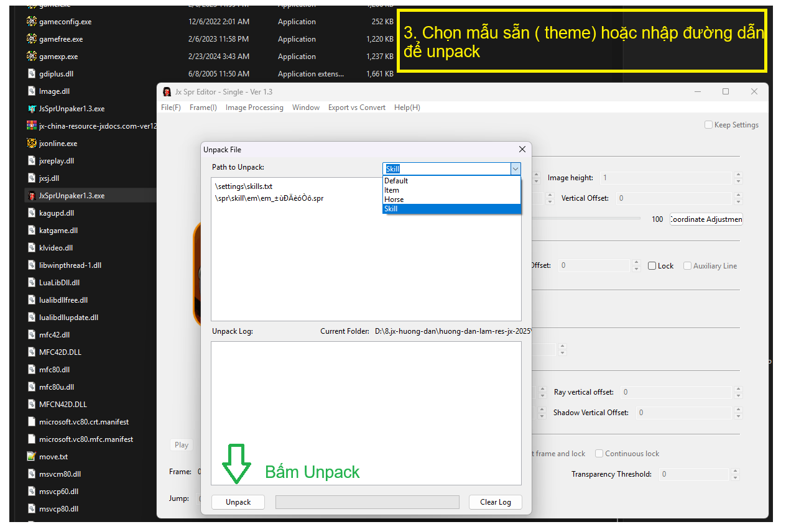Select the JsSprUnpaker1.3.exe colorful icon
Image resolution: width=786 pixels, height=532 pixels.
point(32,109)
